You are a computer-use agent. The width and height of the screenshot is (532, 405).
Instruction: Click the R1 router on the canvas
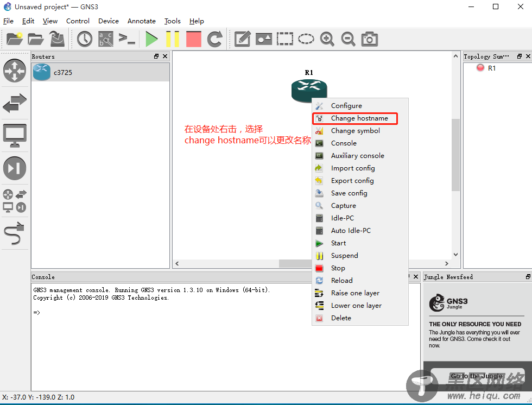pyautogui.click(x=309, y=90)
